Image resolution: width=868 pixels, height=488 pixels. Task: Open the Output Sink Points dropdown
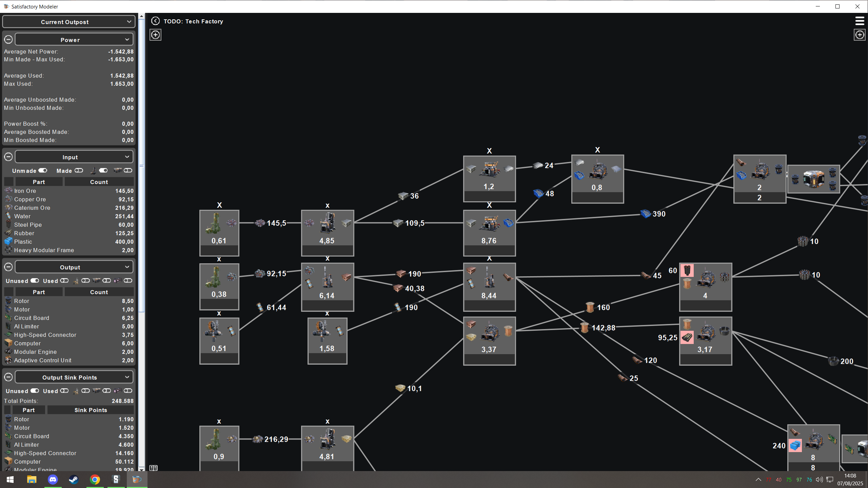point(74,377)
